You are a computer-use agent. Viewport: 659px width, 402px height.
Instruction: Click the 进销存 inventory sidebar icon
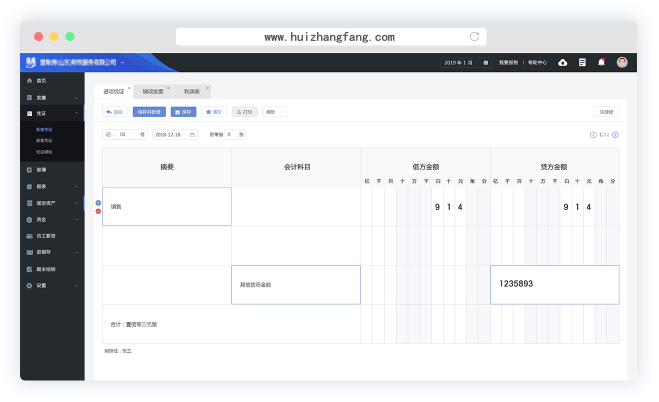click(x=29, y=252)
